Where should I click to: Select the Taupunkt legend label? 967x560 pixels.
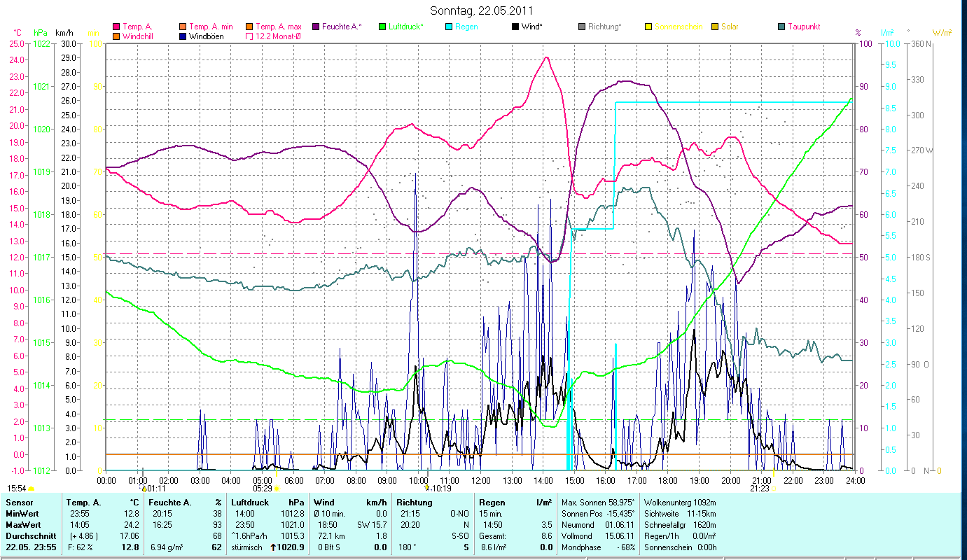803,27
